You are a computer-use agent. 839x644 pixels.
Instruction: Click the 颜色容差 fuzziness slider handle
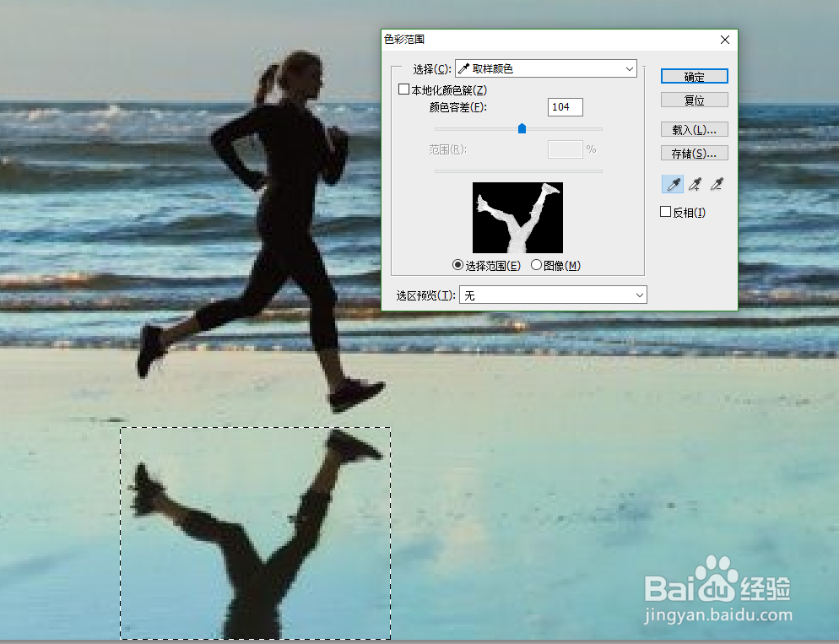(x=522, y=128)
